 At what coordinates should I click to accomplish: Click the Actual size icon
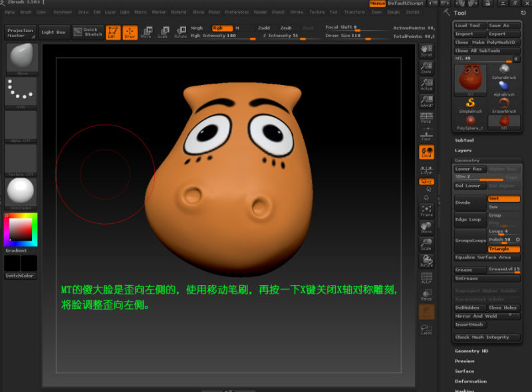coord(426,84)
